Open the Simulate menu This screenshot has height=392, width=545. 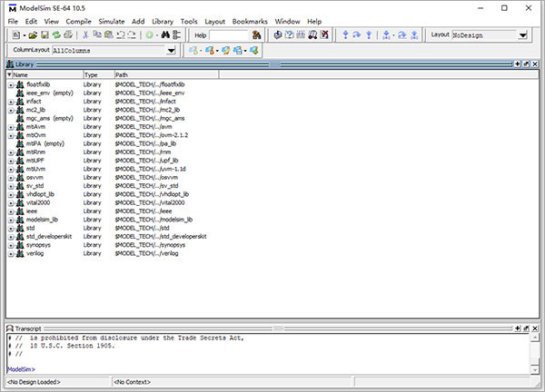(x=112, y=22)
